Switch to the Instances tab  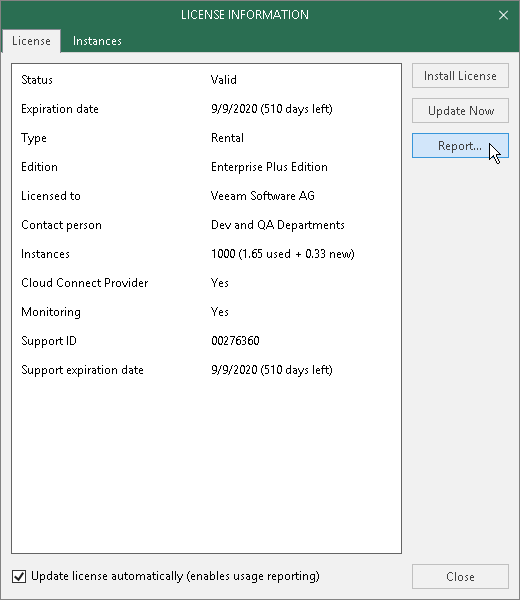(x=97, y=41)
